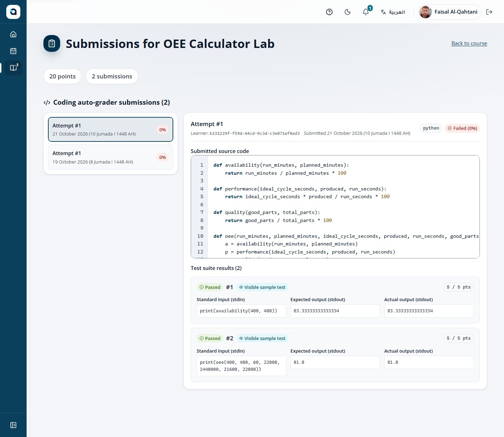Click actual output 81.8 field
Viewport: 504px width, 437px height.
click(429, 362)
